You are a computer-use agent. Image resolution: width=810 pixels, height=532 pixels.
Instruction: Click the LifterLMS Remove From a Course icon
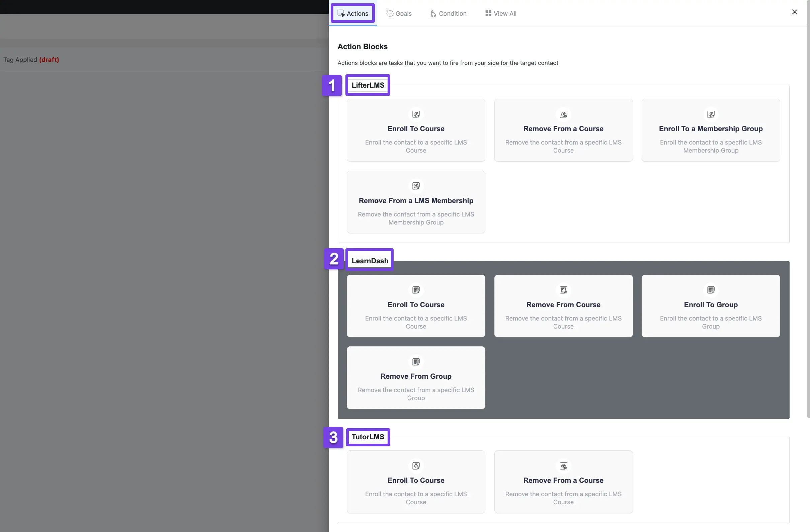564,114
